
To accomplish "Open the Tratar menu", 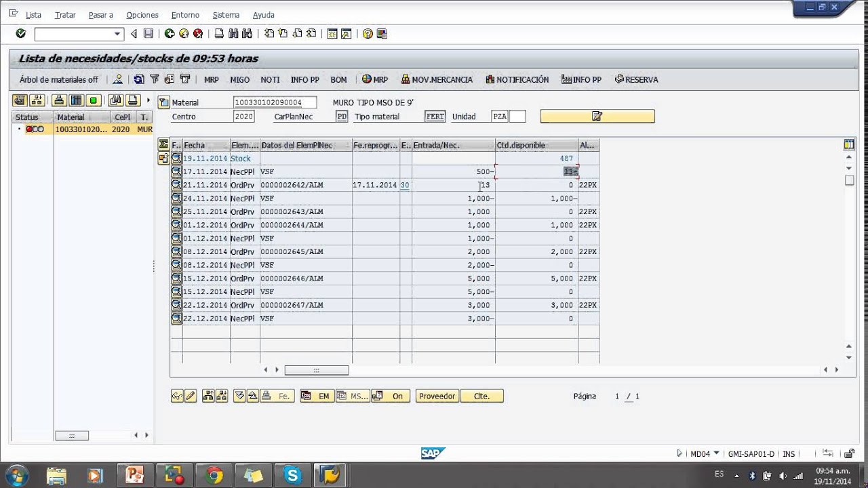I will click(65, 15).
